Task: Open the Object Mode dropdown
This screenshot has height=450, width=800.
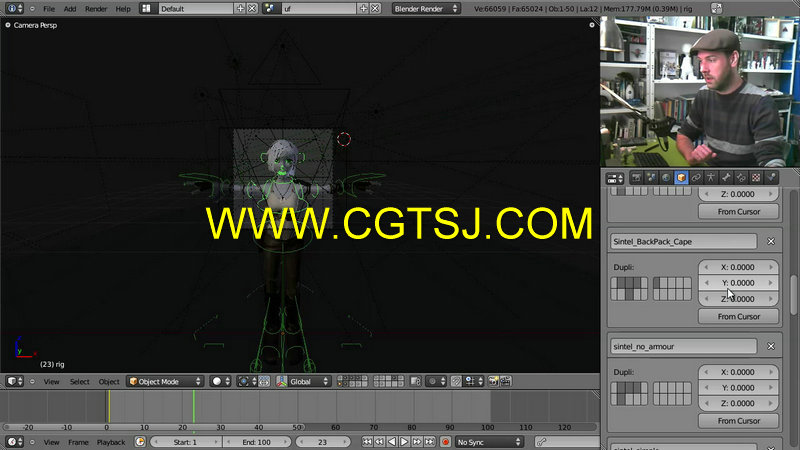Action: pyautogui.click(x=165, y=381)
